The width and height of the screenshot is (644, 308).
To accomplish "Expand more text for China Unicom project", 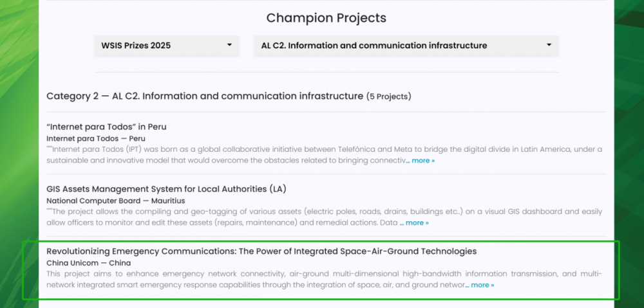I will 480,285.
